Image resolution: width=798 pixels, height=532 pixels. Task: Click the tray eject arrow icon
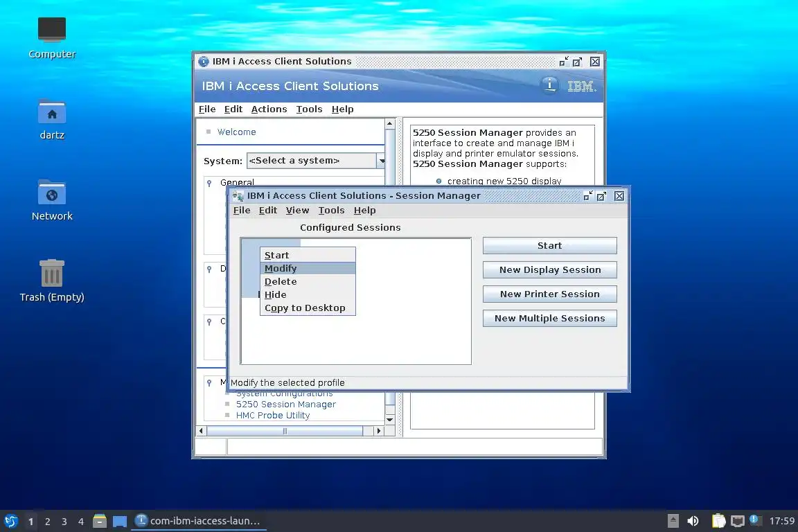click(x=673, y=521)
